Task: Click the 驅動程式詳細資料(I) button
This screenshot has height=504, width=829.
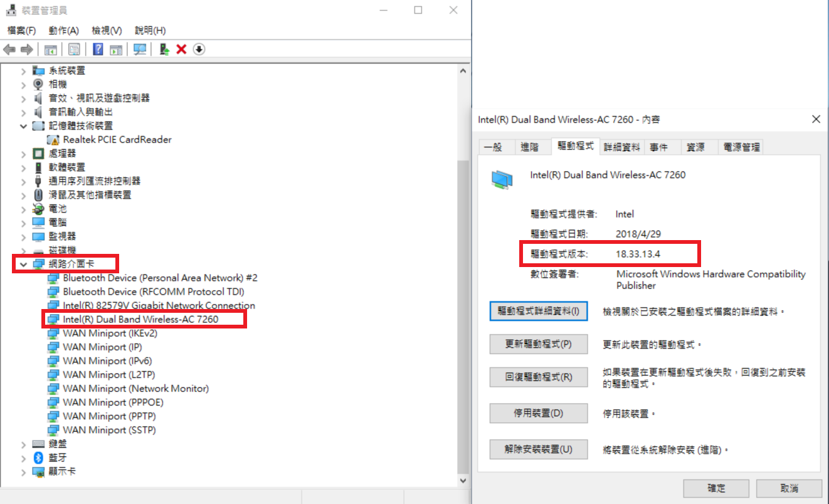Action: pyautogui.click(x=539, y=312)
